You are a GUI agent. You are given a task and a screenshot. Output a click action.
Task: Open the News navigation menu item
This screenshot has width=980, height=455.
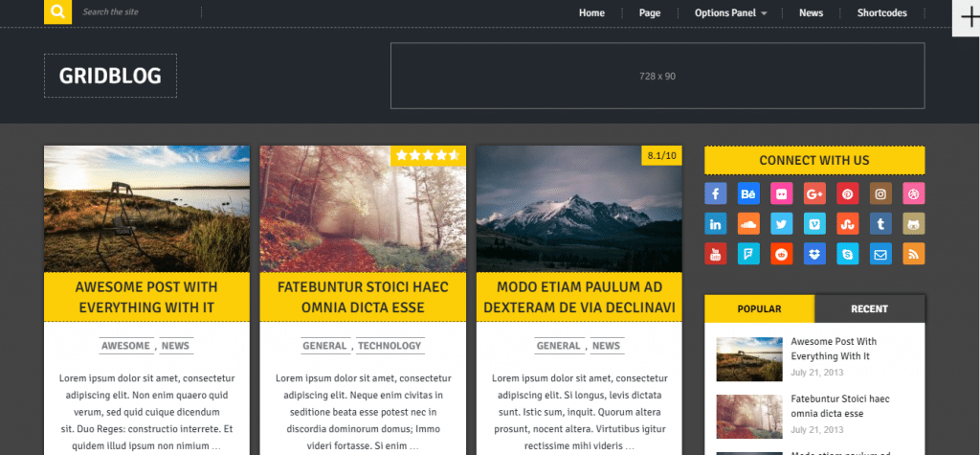tap(811, 12)
